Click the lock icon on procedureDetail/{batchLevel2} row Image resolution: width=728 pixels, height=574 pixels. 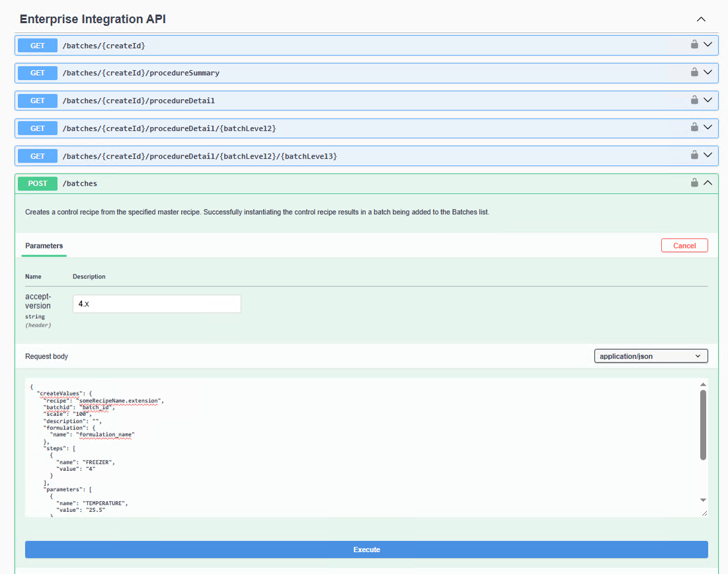pyautogui.click(x=694, y=127)
